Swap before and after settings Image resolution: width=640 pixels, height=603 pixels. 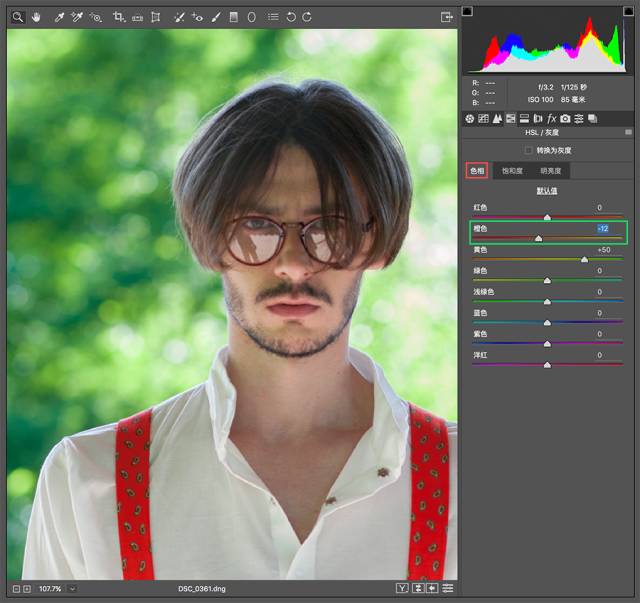[418, 588]
